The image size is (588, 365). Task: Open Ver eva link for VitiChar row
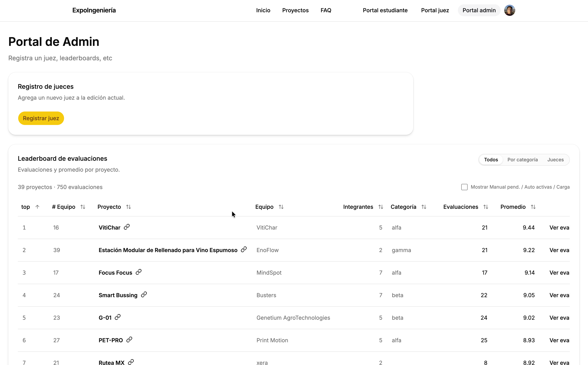tap(559, 228)
